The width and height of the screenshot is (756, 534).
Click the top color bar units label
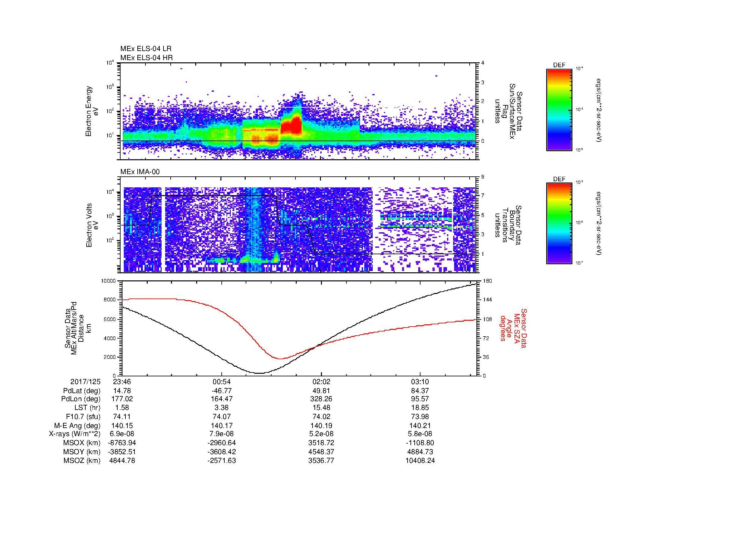tap(599, 110)
